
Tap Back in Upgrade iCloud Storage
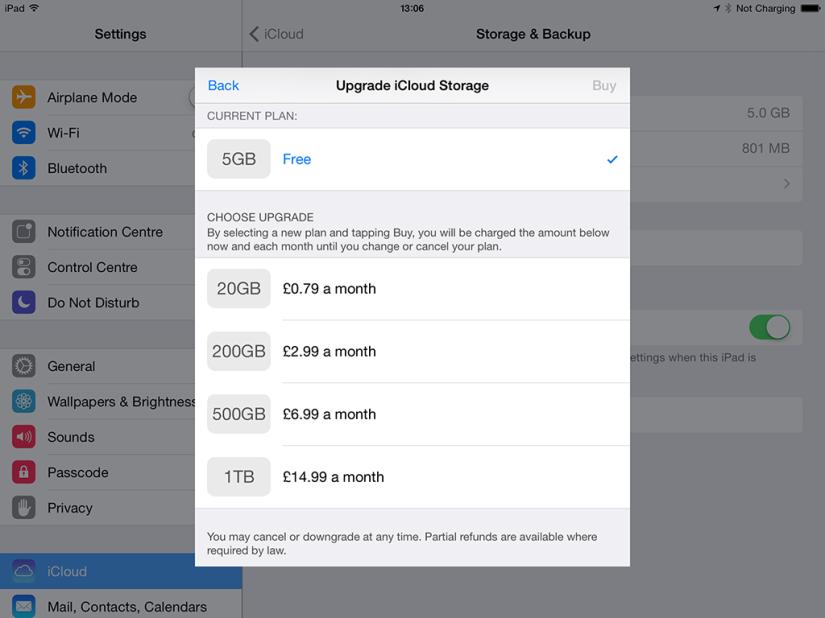[223, 86]
